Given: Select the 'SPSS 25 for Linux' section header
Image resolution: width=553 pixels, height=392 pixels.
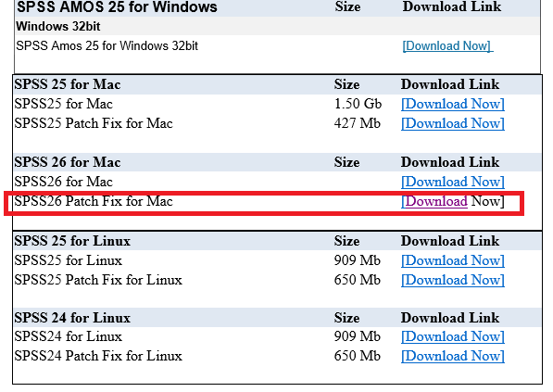Looking at the screenshot, I should coord(72,241).
